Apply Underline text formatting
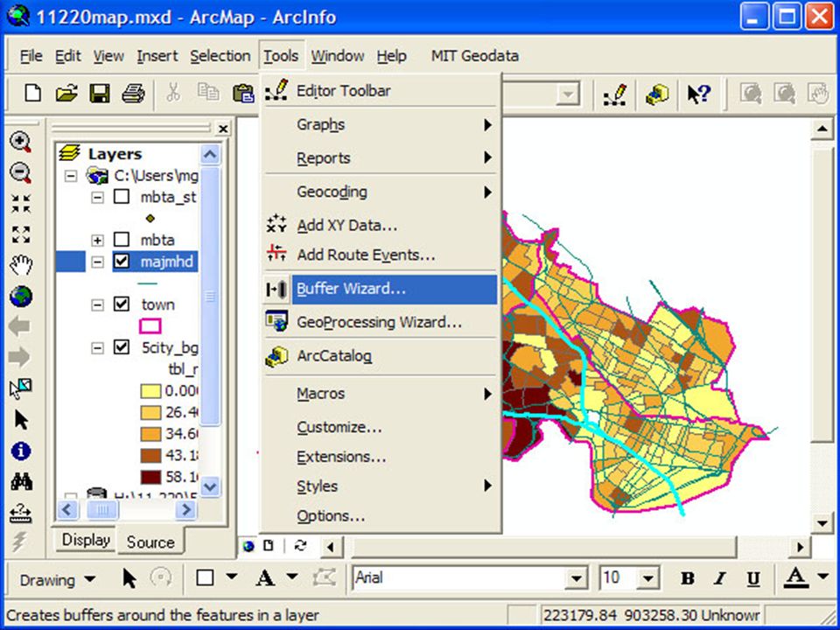The image size is (840, 630). click(x=753, y=578)
